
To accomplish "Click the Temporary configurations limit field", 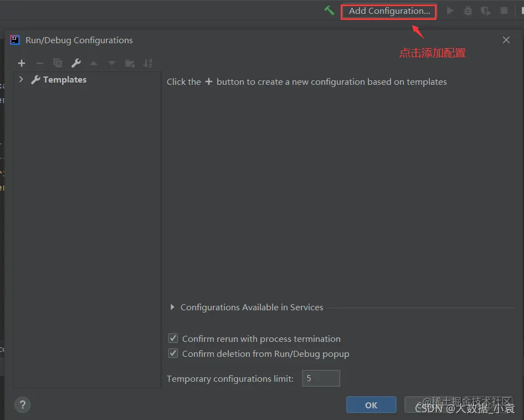I will click(x=321, y=378).
